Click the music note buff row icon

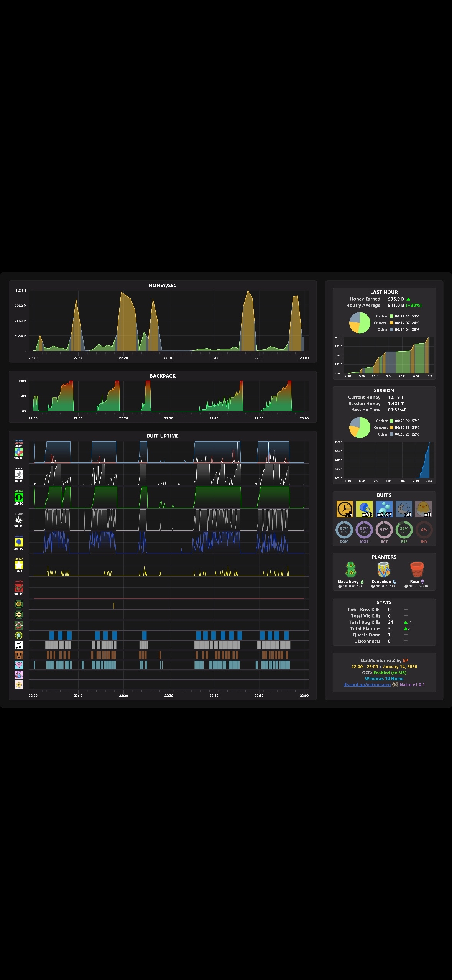(19, 645)
